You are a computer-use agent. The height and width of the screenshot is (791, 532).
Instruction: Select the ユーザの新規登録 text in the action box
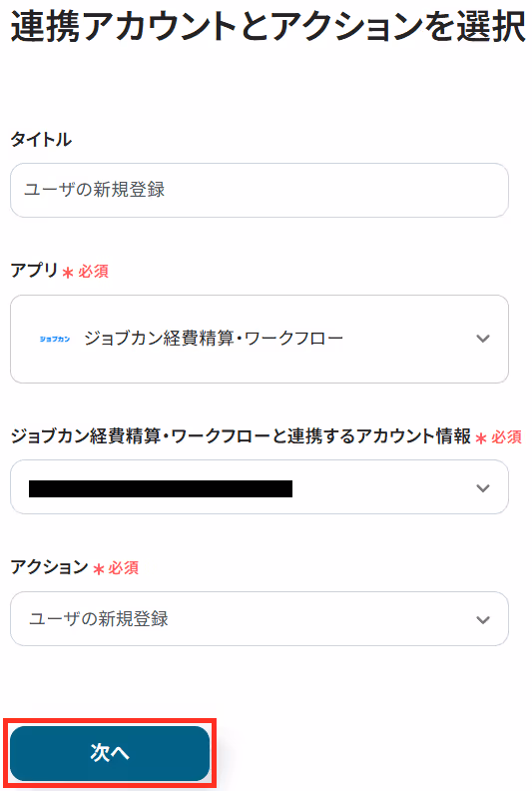click(x=99, y=618)
